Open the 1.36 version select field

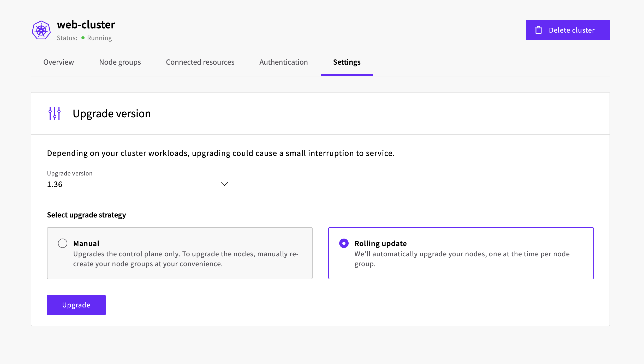pyautogui.click(x=138, y=184)
